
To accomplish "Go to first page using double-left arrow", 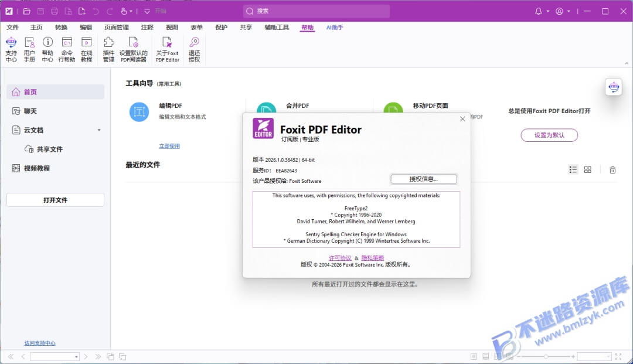I will (x=11, y=357).
